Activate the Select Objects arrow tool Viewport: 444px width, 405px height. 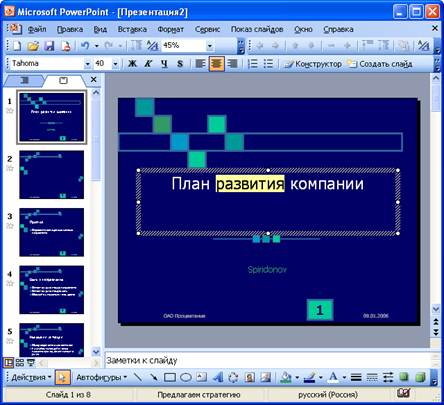point(63,377)
